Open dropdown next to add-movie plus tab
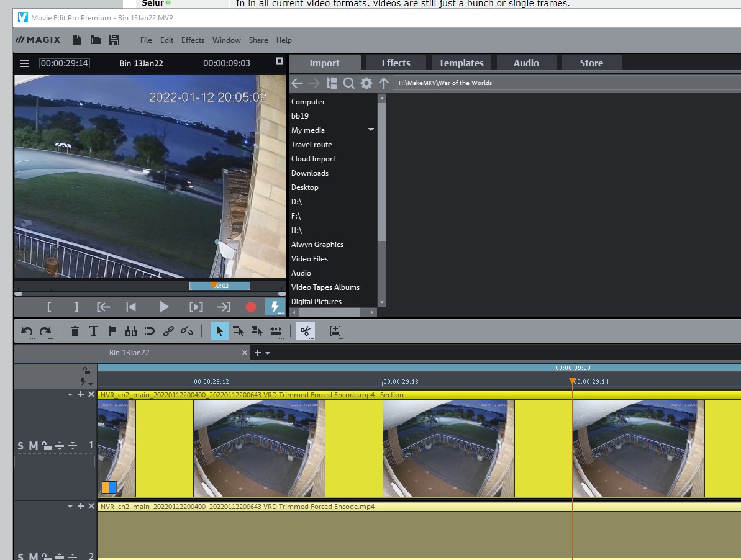The width and height of the screenshot is (741, 560). click(x=268, y=353)
